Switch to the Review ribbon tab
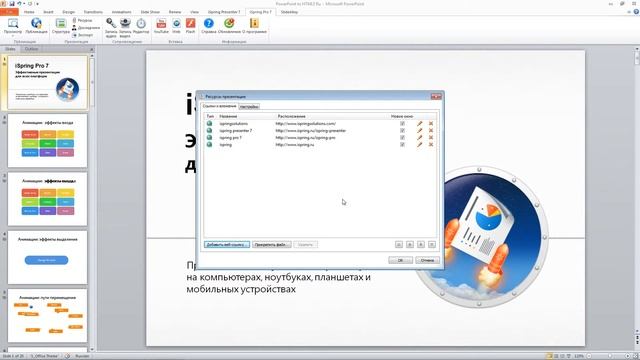The width and height of the screenshot is (640, 360). 175,12
